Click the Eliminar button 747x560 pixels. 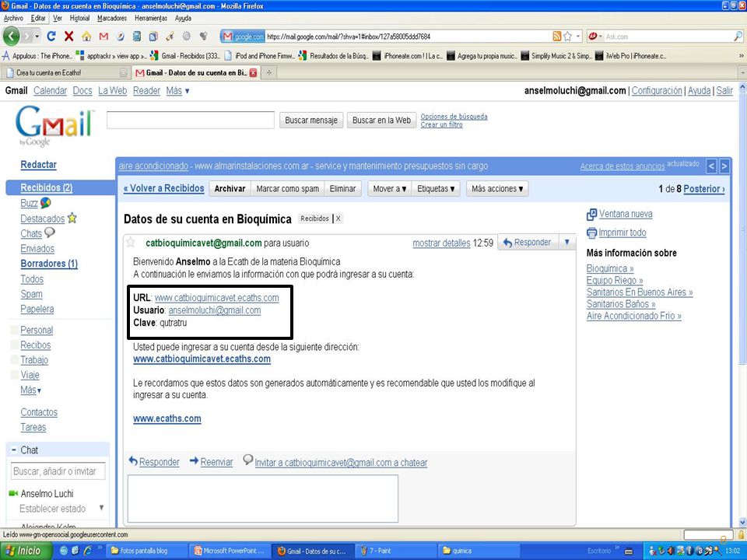pos(342,188)
